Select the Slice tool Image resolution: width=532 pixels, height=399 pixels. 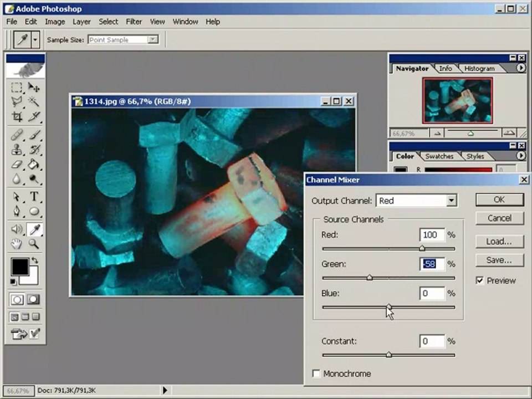click(34, 116)
